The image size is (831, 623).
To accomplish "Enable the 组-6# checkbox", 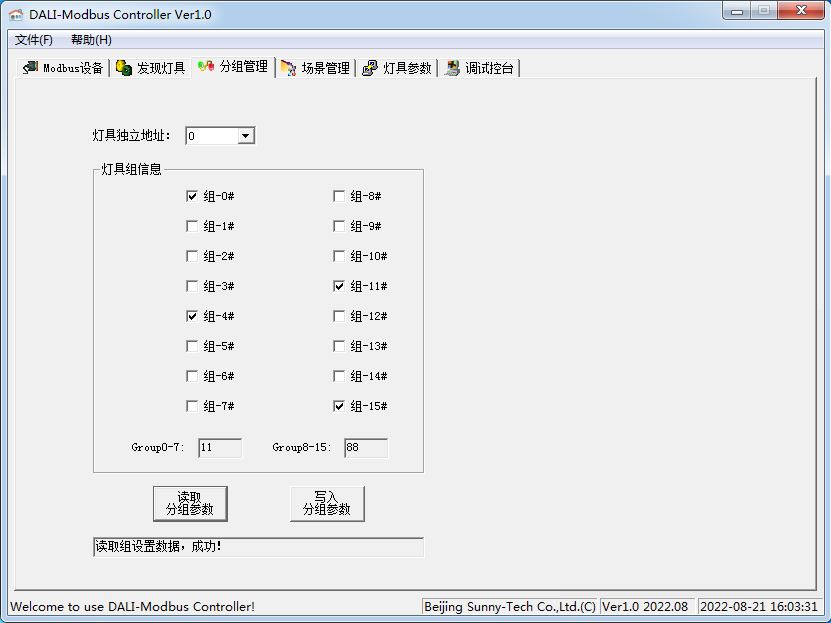I will point(192,376).
